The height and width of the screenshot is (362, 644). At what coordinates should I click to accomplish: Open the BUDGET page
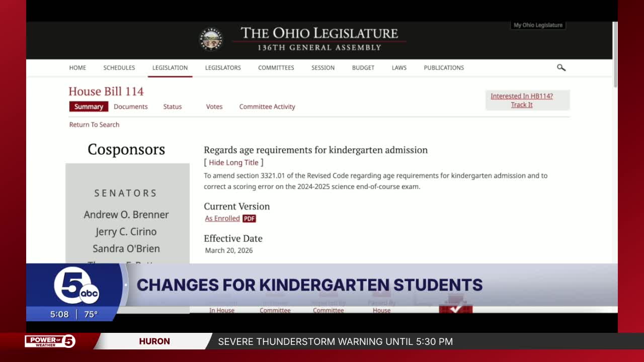(363, 68)
